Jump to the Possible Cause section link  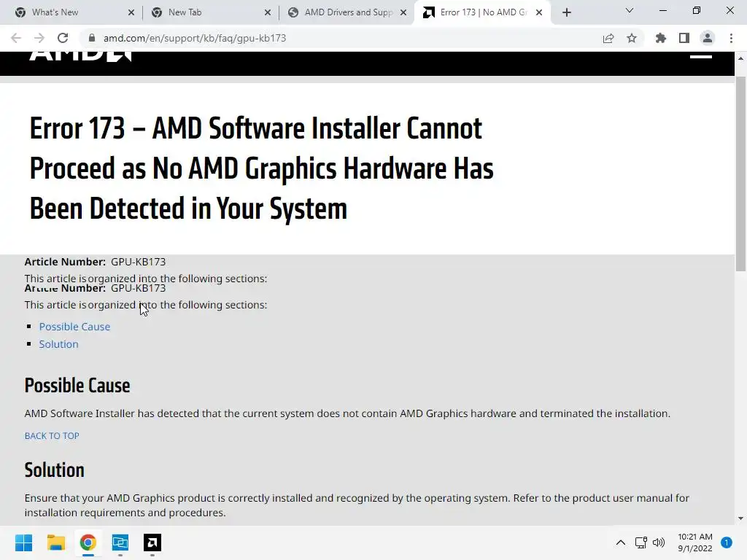[x=75, y=327]
